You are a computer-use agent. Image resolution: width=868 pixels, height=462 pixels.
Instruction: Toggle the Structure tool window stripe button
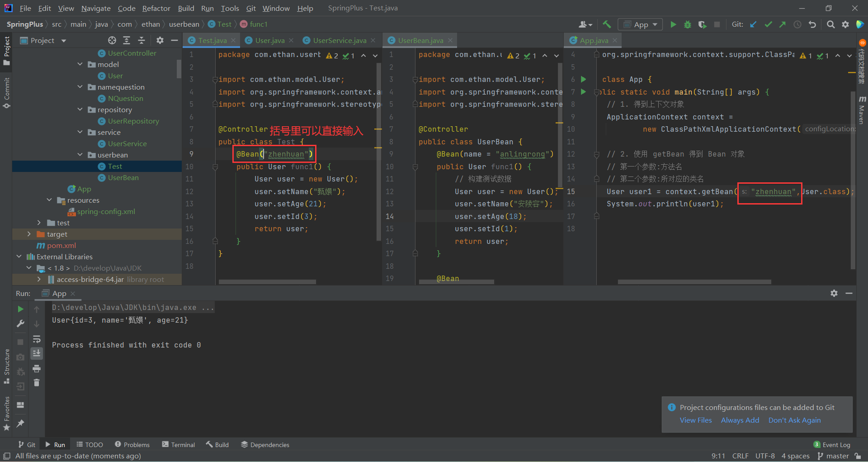(x=6, y=367)
